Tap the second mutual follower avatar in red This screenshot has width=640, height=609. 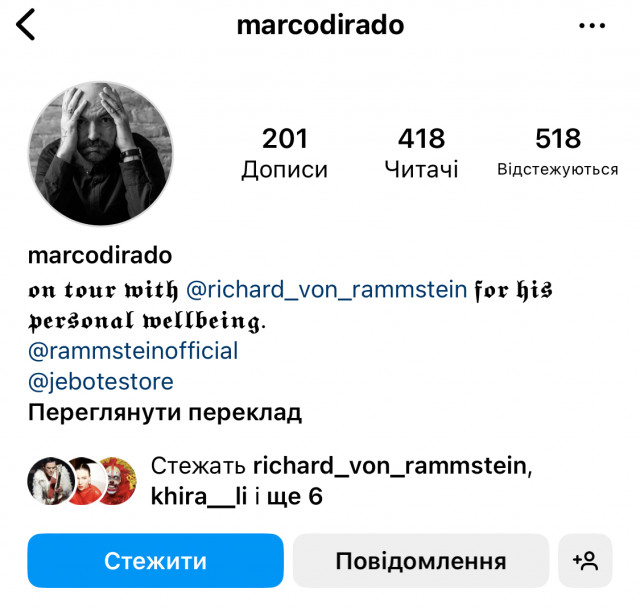coord(85,481)
